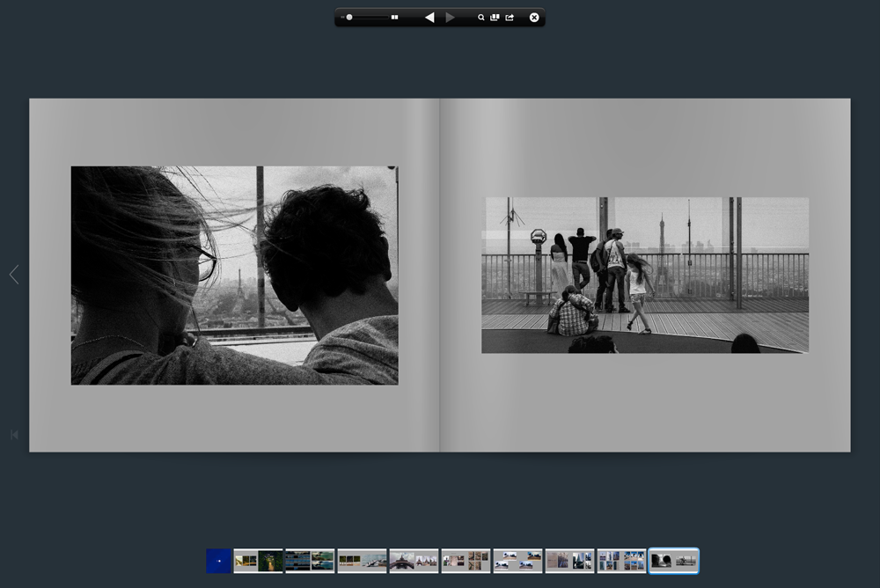Jump to first page using skip icon
Image resolution: width=880 pixels, height=588 pixels.
click(14, 435)
